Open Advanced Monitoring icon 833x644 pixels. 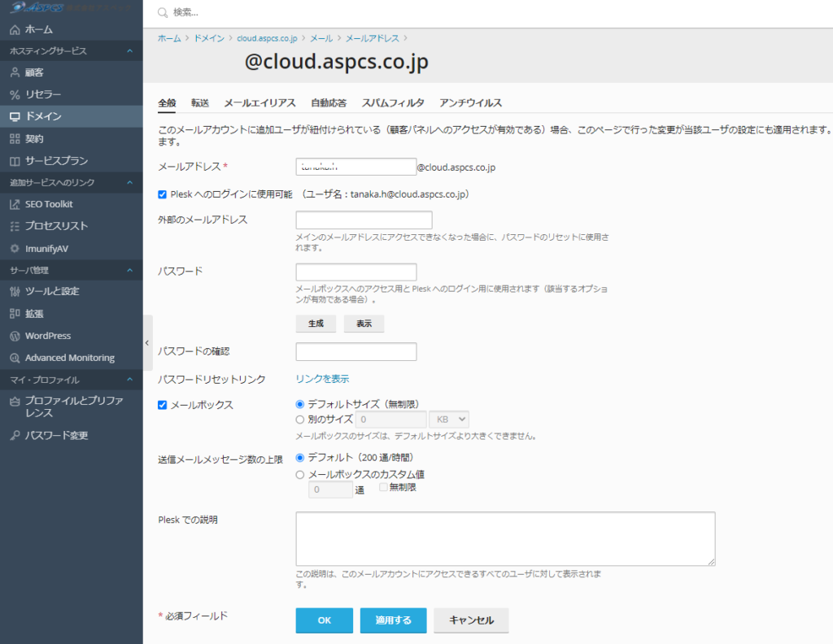tap(15, 358)
